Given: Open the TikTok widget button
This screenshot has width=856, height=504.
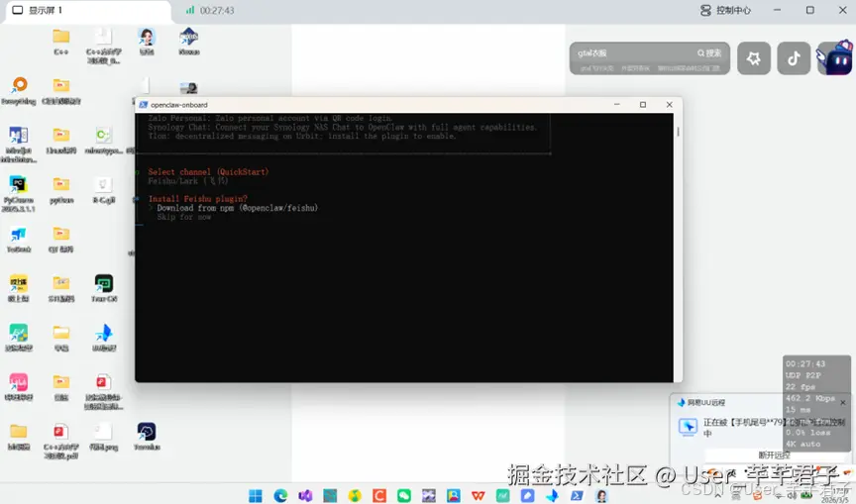Looking at the screenshot, I should 794,57.
